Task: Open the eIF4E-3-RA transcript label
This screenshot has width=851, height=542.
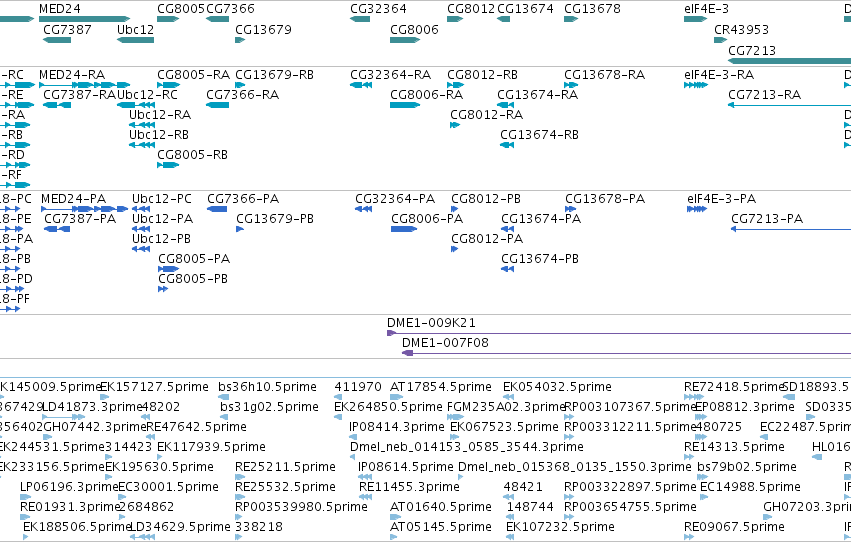Action: coord(719,74)
